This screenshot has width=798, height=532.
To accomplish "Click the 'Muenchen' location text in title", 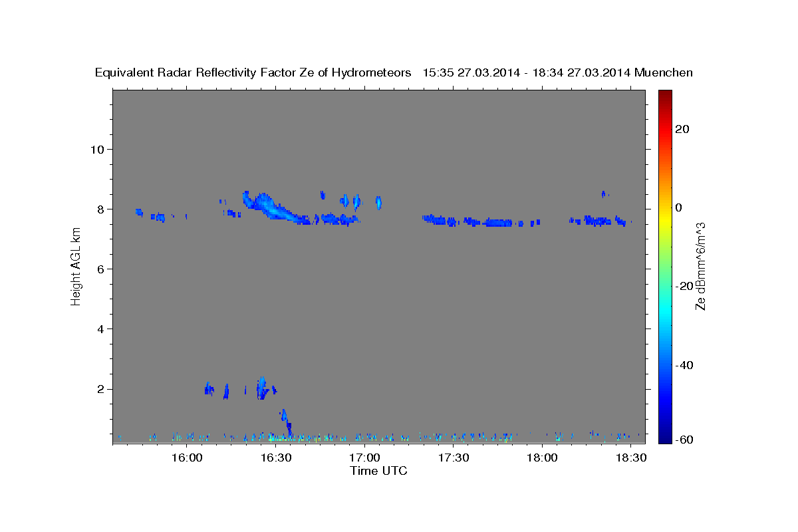I will click(x=664, y=73).
